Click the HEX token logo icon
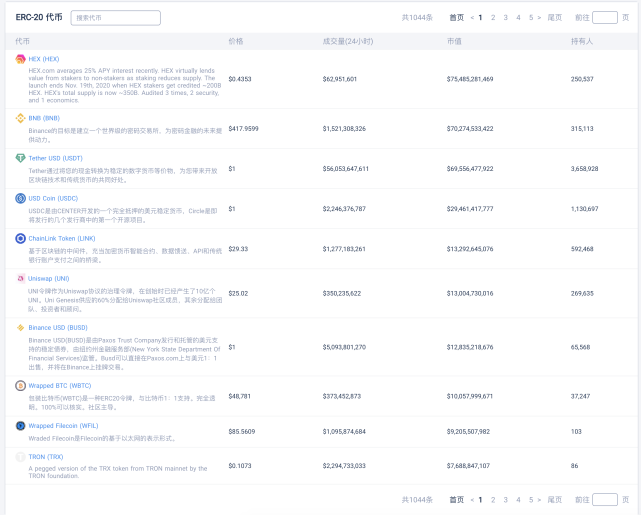 coord(20,59)
